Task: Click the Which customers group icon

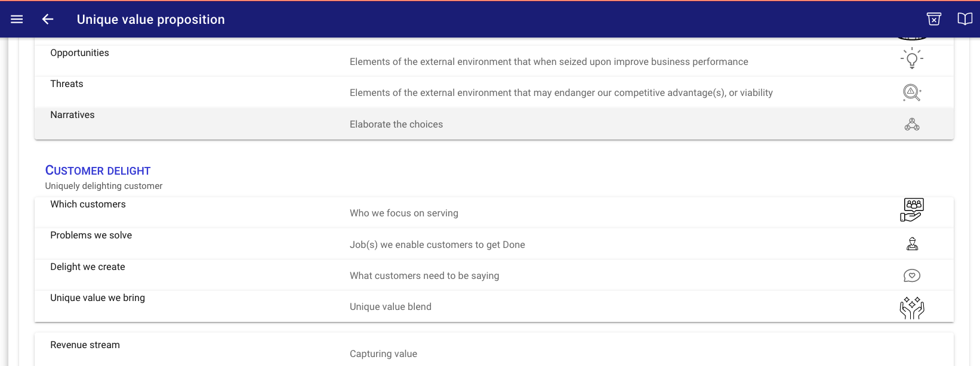Action: tap(911, 210)
